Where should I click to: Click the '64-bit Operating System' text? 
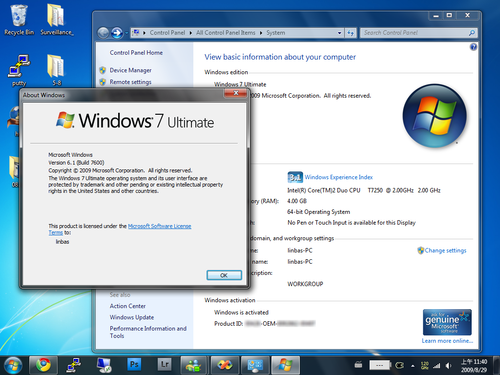point(318,212)
